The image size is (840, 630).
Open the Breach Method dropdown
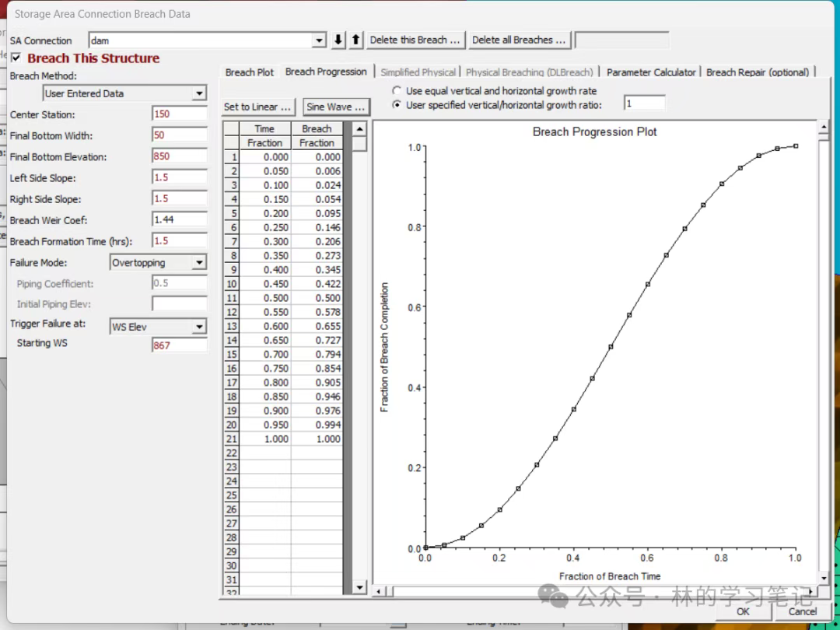tap(200, 93)
